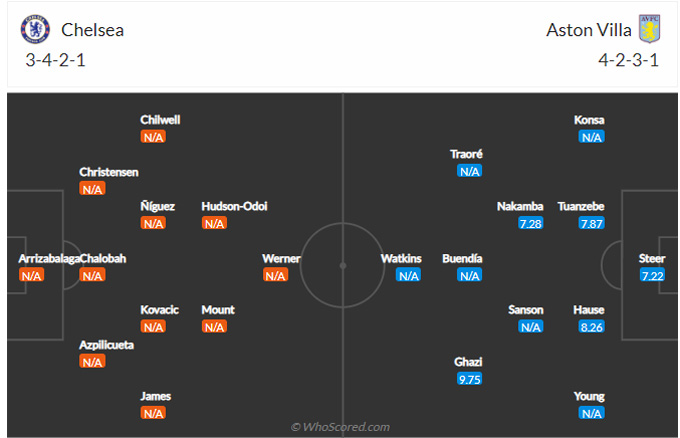Click the Chelsea club crest icon
The width and height of the screenshot is (680, 438).
[35, 29]
